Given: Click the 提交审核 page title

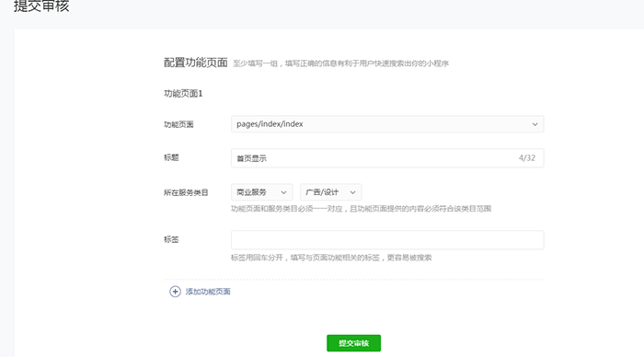Looking at the screenshot, I should click(41, 6).
